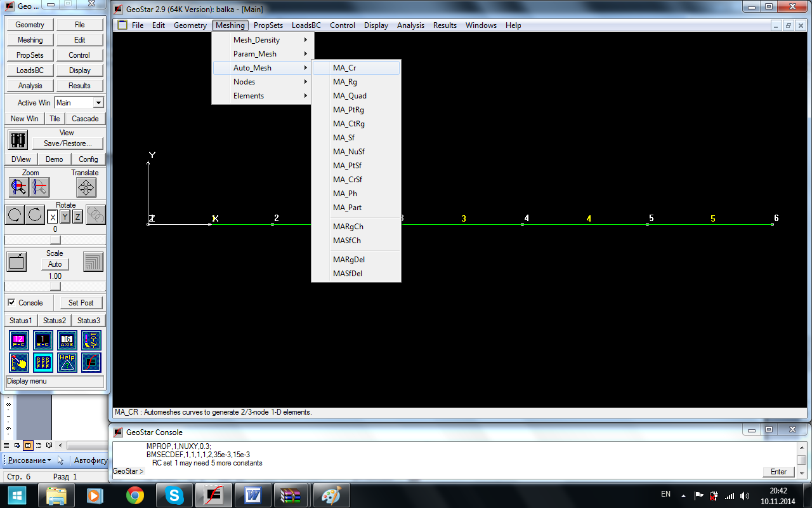Click the GeoStar > console input field
The width and height of the screenshot is (812, 508).
[452, 472]
